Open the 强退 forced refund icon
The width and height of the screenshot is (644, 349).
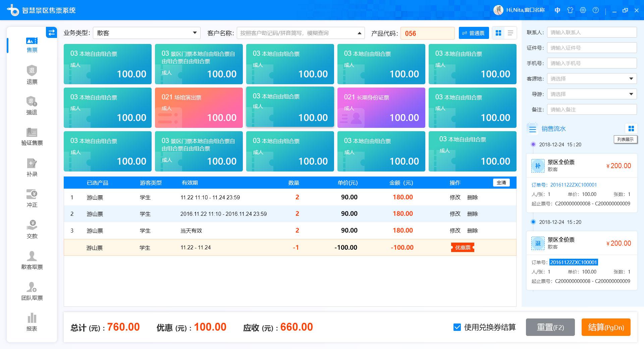(32, 101)
